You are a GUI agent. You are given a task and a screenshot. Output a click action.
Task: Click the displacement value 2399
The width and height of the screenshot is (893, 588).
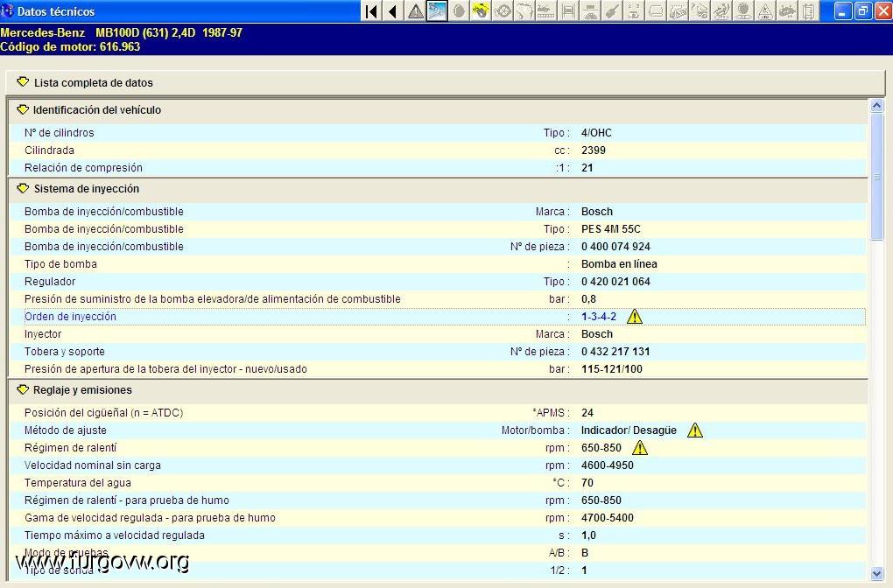tap(594, 150)
